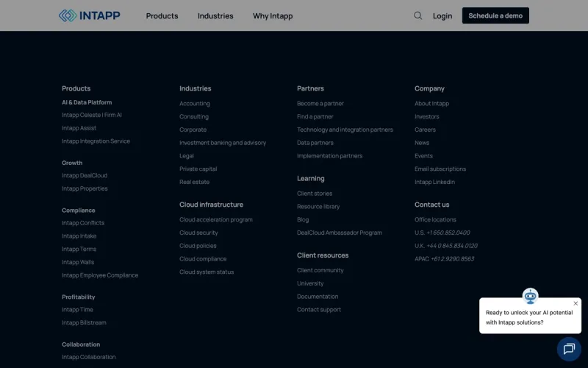This screenshot has width=588, height=368.
Task: Select Consulting industry link
Action: [194, 116]
